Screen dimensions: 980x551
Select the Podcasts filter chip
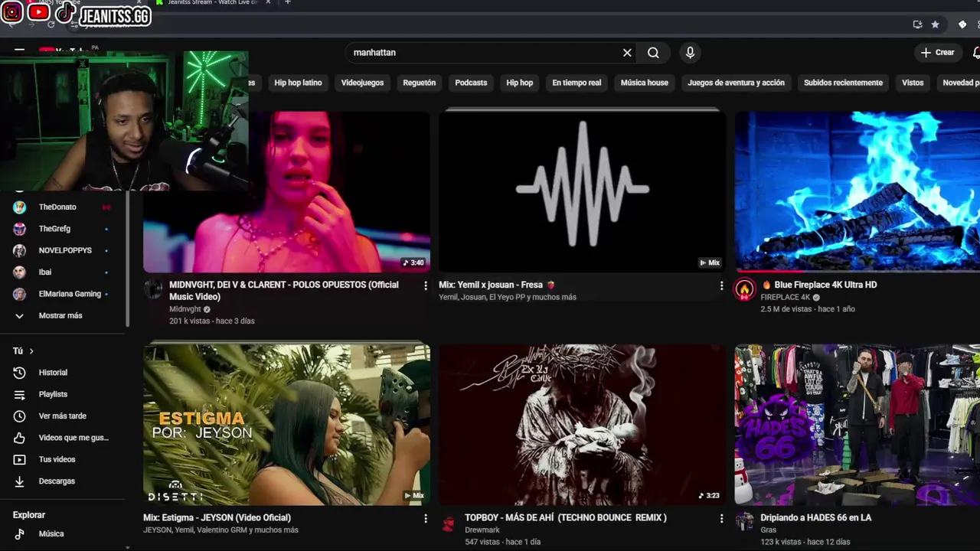[471, 83]
